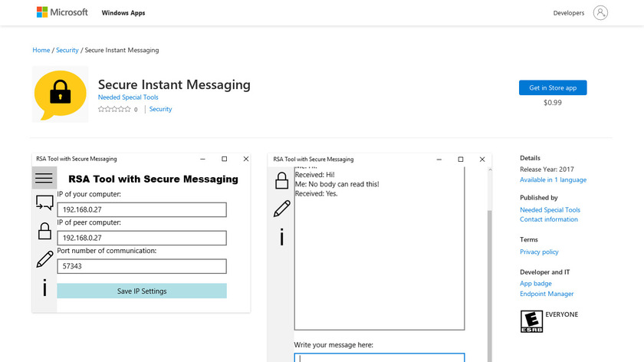Click the Write your message input box

click(379, 357)
